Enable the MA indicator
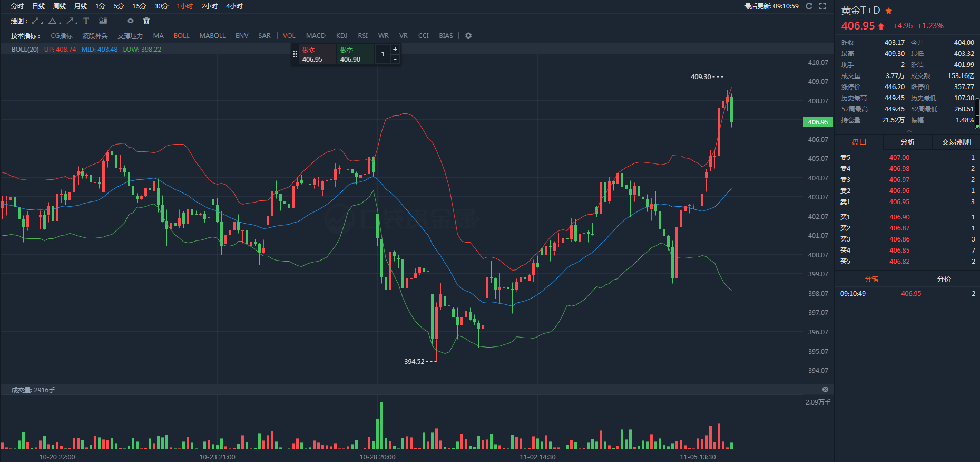The height and width of the screenshot is (462, 980). [158, 36]
